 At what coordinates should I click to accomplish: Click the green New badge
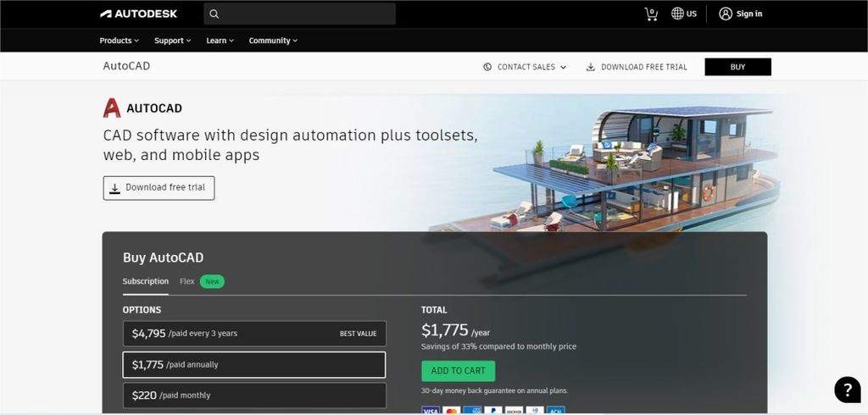pyautogui.click(x=212, y=282)
